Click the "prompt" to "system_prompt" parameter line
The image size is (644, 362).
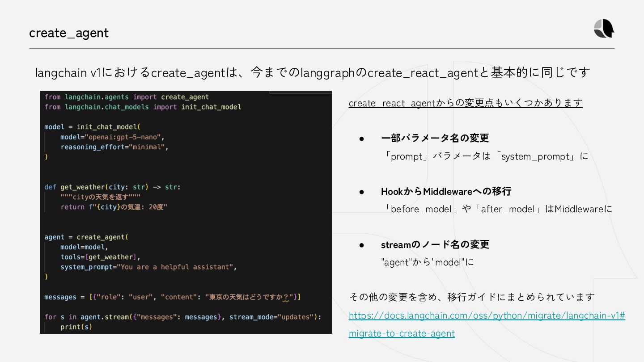tap(486, 156)
